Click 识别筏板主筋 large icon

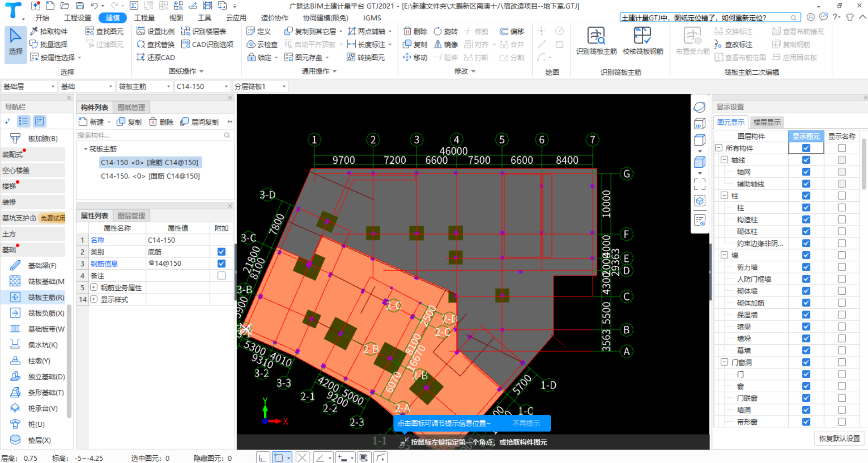point(596,41)
